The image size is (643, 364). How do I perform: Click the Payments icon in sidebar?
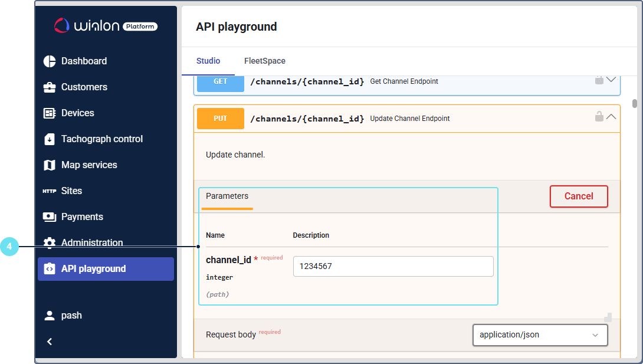pyautogui.click(x=50, y=217)
